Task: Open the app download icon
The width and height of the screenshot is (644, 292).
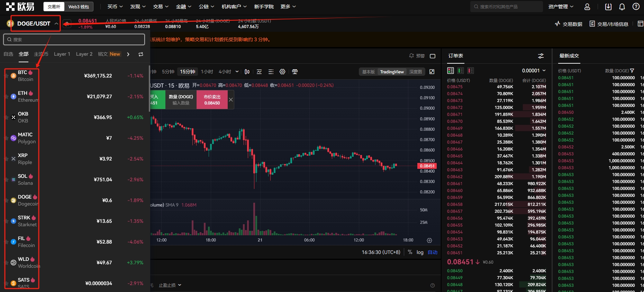Action: click(x=608, y=7)
